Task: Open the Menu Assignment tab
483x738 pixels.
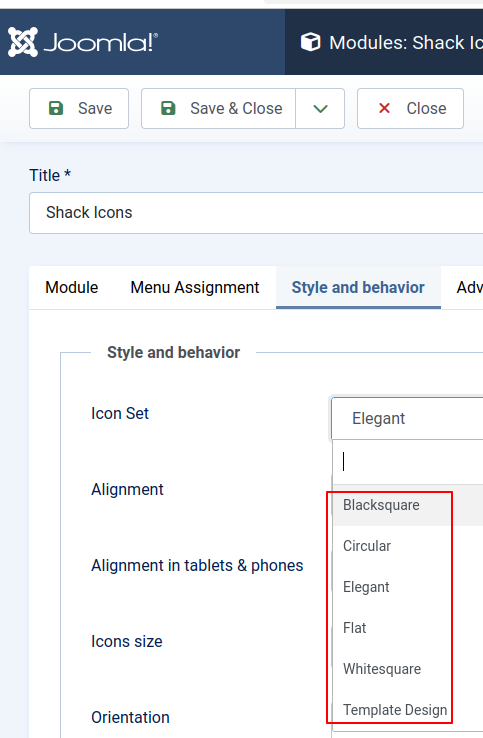Action: [195, 288]
